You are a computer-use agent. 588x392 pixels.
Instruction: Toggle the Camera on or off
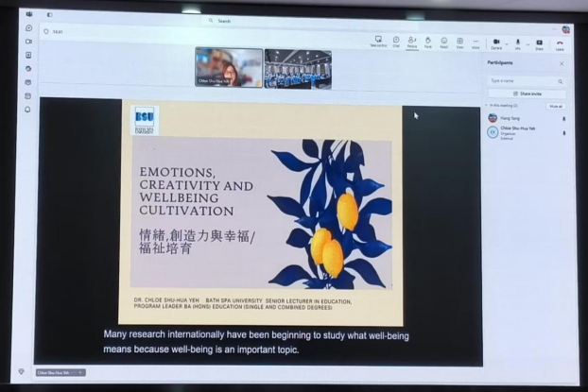[496, 43]
